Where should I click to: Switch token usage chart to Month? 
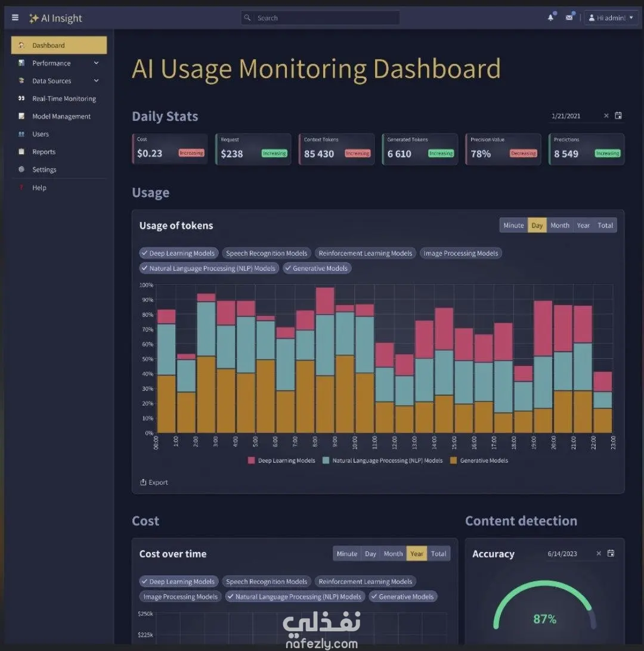560,225
